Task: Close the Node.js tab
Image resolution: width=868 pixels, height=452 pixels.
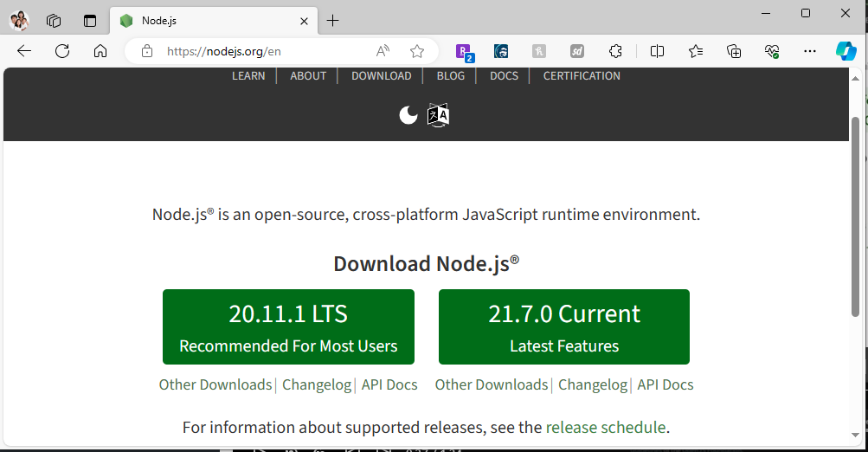Action: tap(304, 21)
